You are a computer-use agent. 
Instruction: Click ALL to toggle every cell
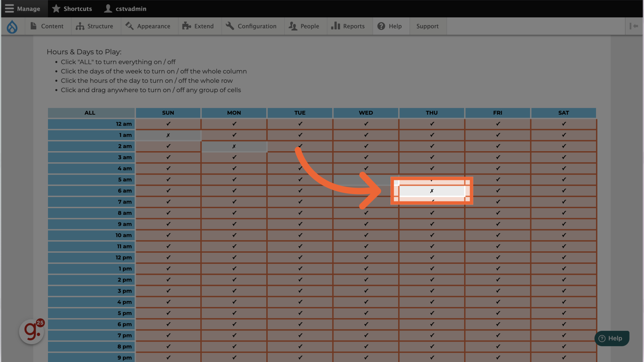90,113
